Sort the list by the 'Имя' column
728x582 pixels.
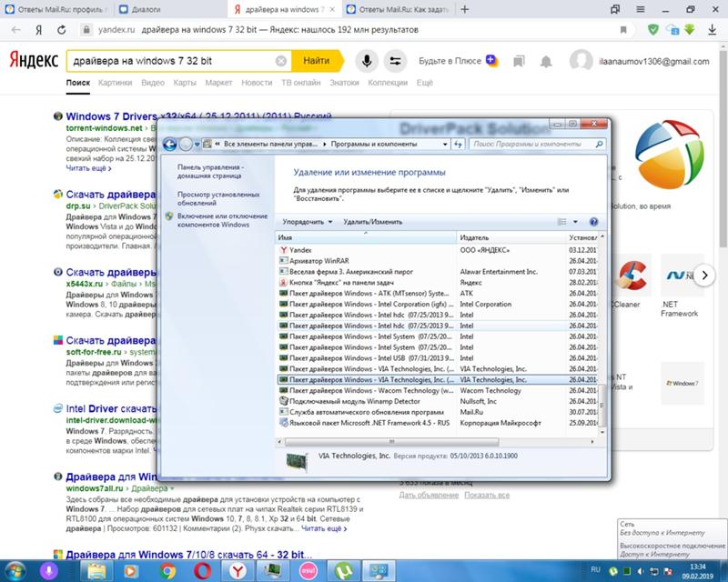366,237
